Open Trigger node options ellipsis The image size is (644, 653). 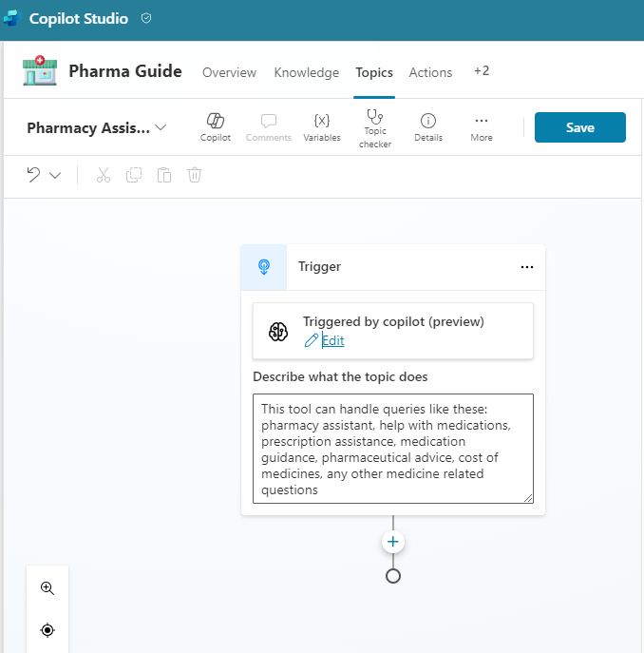(x=527, y=267)
